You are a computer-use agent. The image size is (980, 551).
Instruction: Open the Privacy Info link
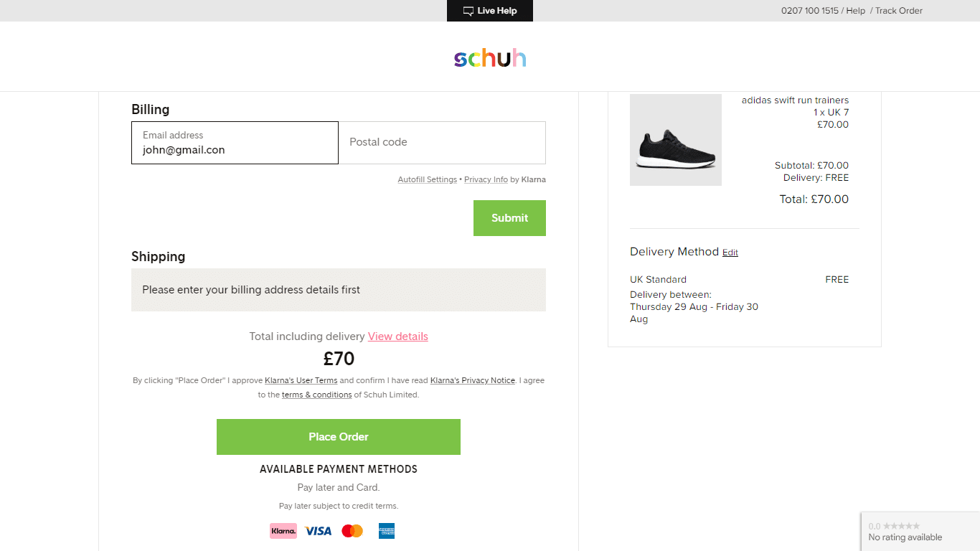[x=486, y=179]
